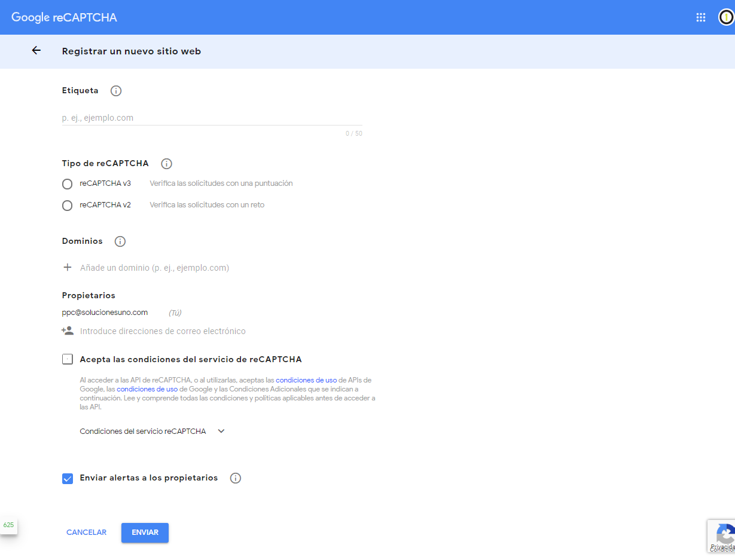
Task: Click owner email ppc@solucionesuno.com
Action: coord(105,313)
